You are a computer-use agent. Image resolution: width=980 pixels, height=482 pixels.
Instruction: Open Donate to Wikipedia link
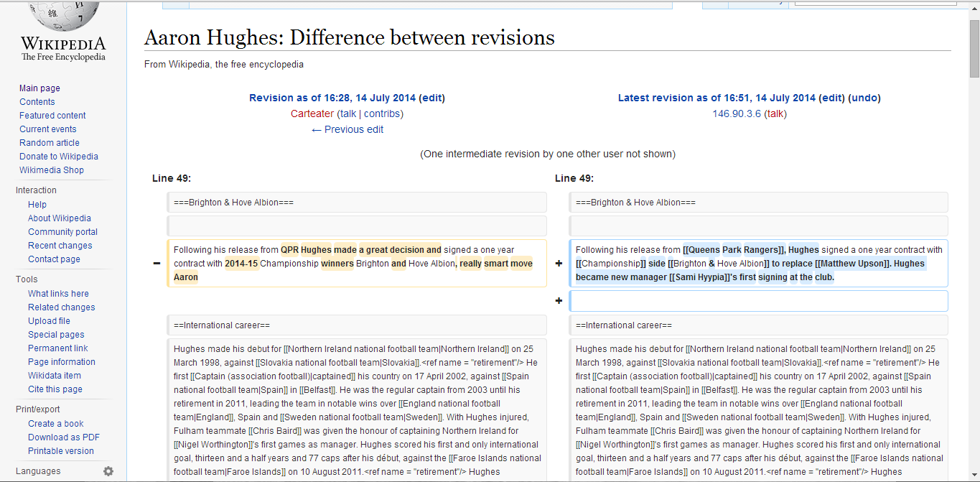[x=59, y=157]
